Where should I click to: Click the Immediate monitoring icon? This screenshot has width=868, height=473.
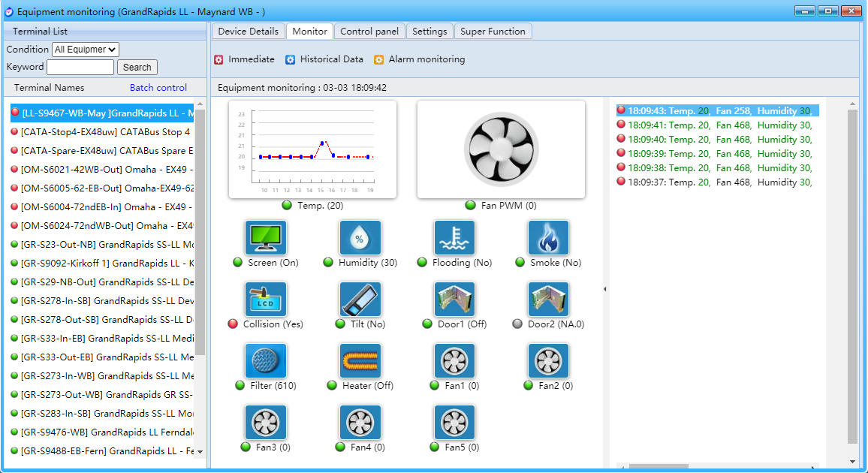pos(219,60)
